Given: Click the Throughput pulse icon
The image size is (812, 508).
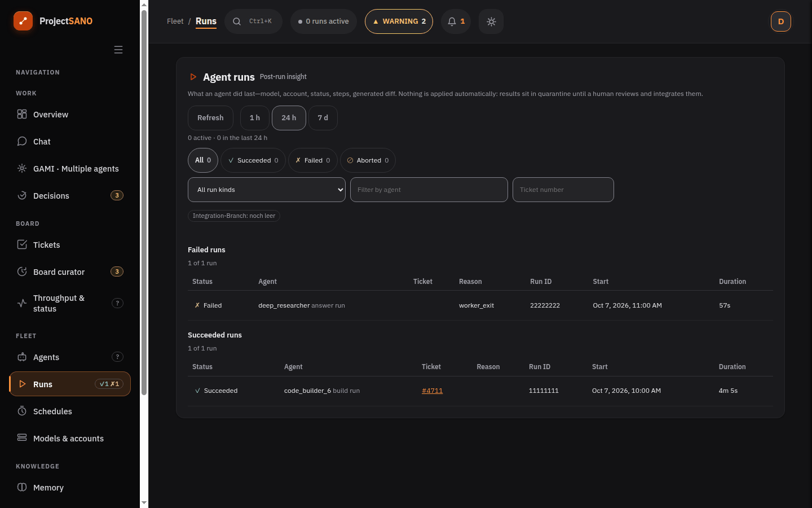Looking at the screenshot, I should [x=22, y=303].
